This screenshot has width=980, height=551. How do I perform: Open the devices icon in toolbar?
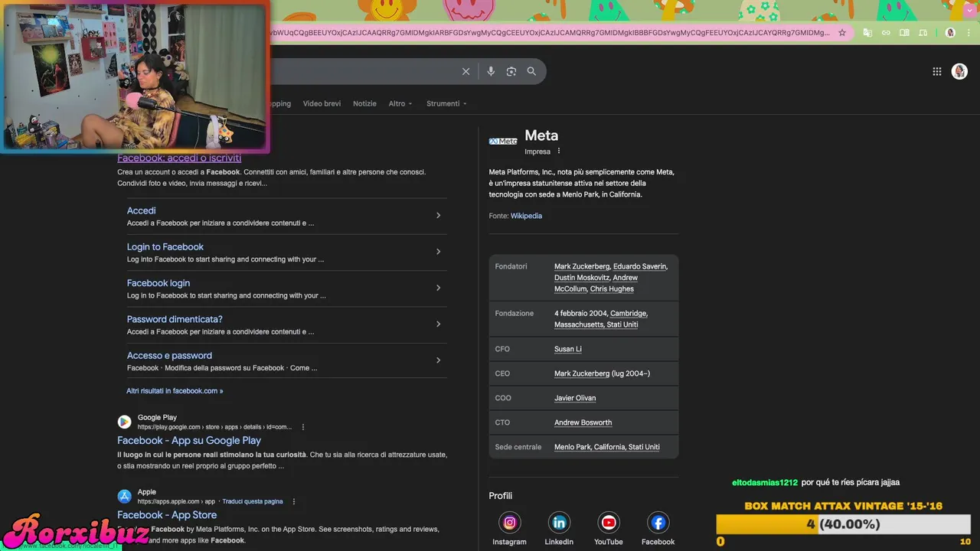click(923, 33)
